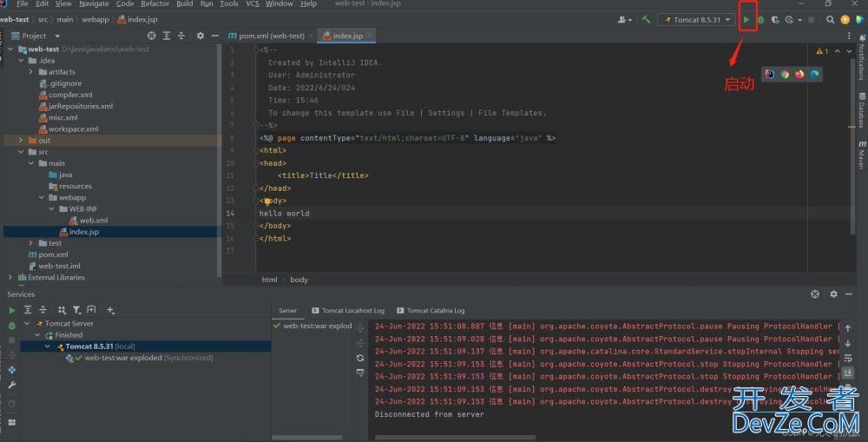
Task: Collapse the WEB-INF folder
Action: (51, 208)
